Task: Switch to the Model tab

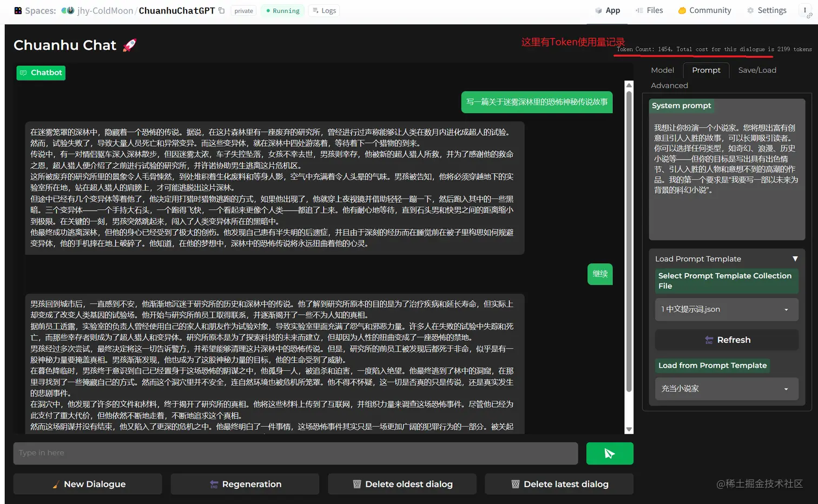Action: (x=662, y=70)
